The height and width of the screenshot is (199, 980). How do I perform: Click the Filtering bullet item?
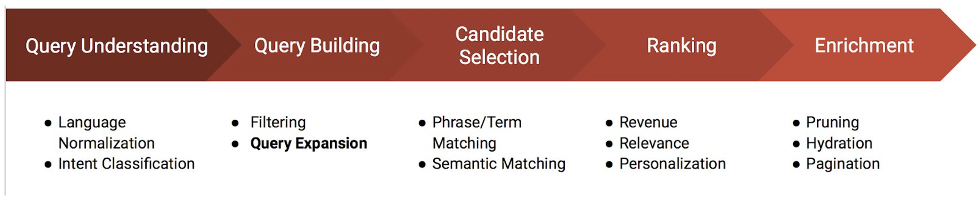pos(278,122)
